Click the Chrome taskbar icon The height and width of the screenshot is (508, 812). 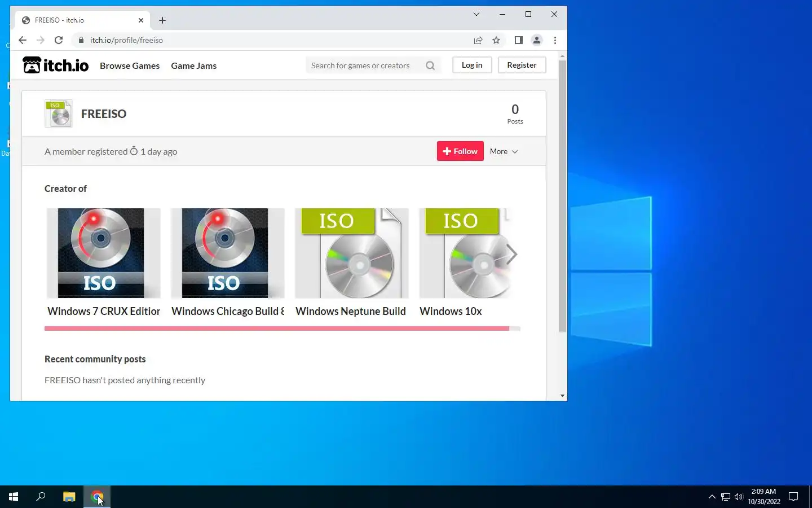point(97,497)
